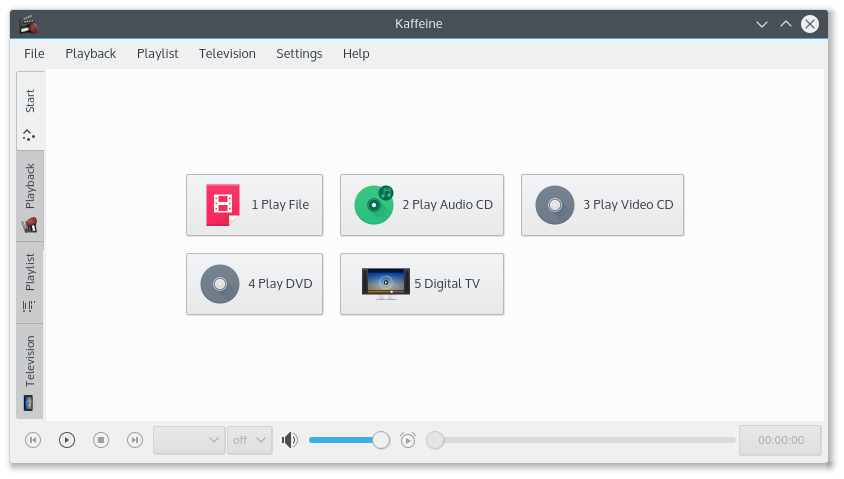This screenshot has height=479, width=844.
Task: Open the Television menu
Action: click(x=227, y=54)
